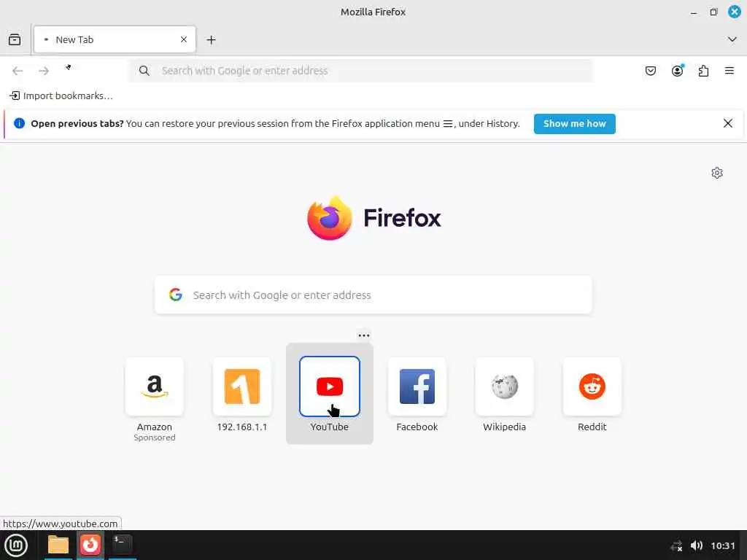Expand the list all tabs chevron
This screenshot has width=747, height=560.
tap(732, 39)
